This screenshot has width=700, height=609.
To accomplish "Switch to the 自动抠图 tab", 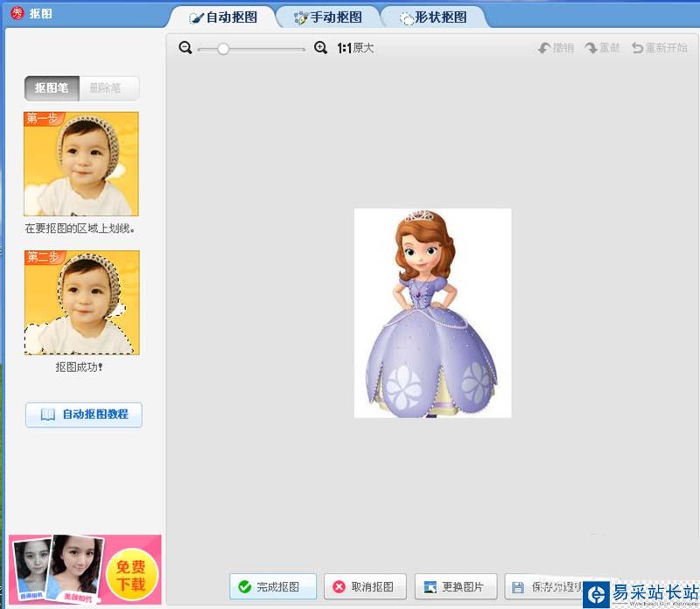I will tap(223, 17).
